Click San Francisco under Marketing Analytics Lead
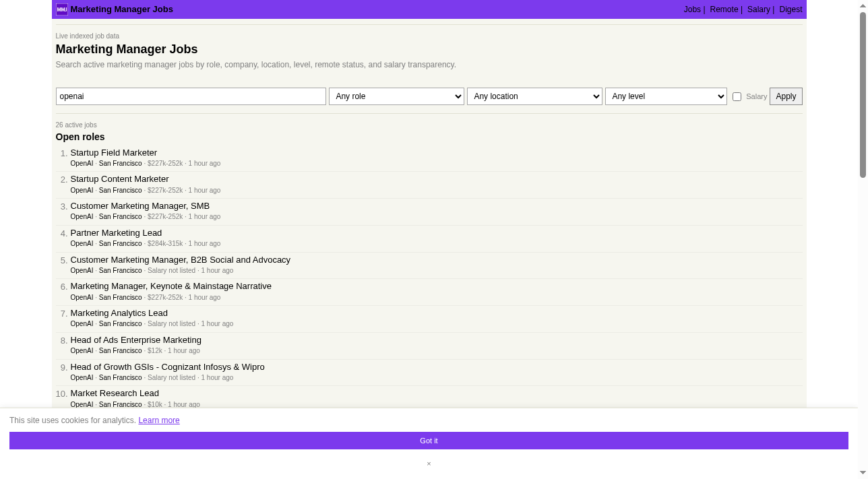This screenshot has height=479, width=868. coord(120,324)
